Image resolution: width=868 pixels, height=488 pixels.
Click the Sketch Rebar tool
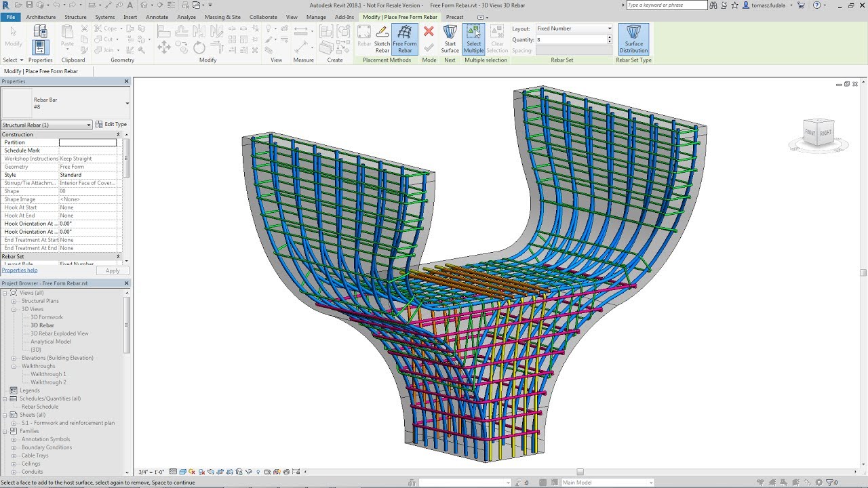[x=382, y=39]
